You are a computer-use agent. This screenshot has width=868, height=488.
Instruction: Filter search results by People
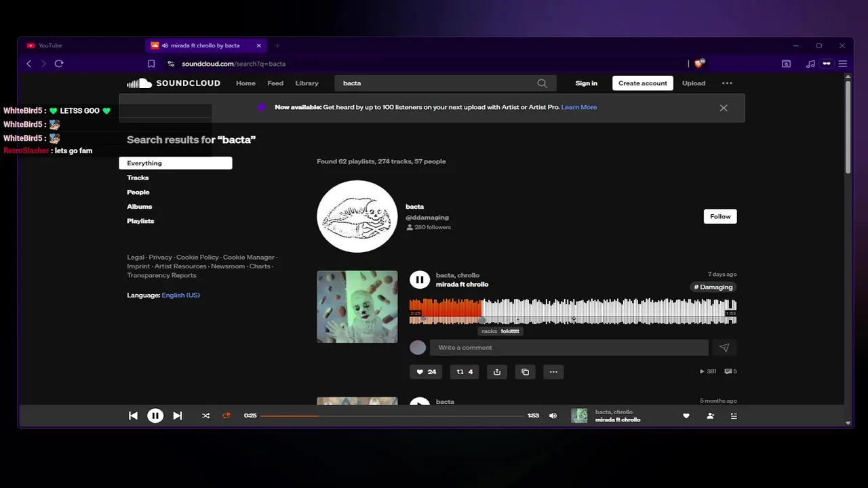[138, 192]
